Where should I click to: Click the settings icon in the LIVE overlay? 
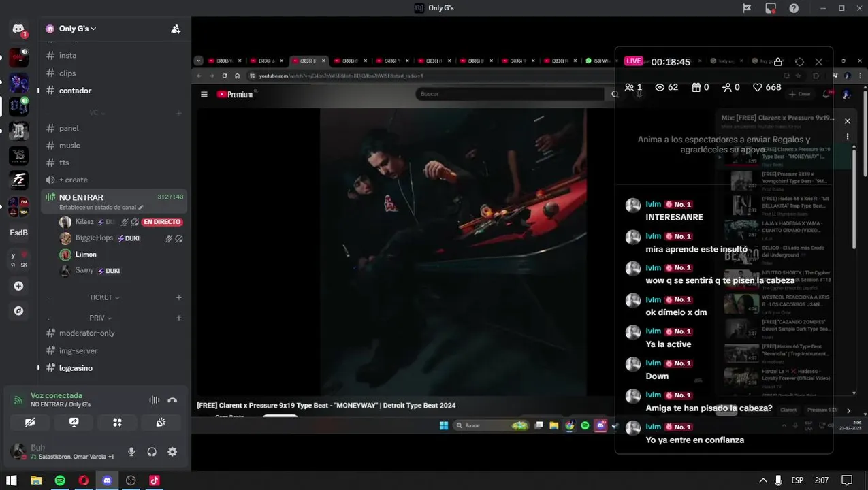[799, 61]
